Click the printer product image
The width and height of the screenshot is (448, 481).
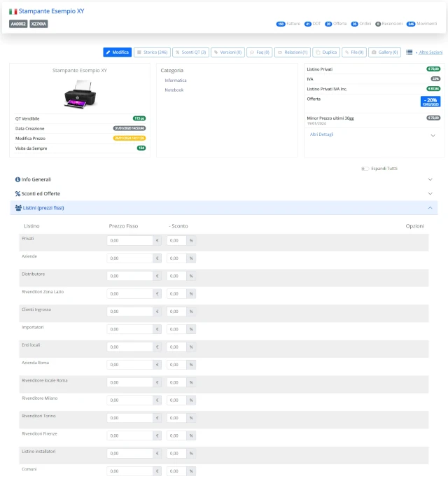tap(80, 95)
